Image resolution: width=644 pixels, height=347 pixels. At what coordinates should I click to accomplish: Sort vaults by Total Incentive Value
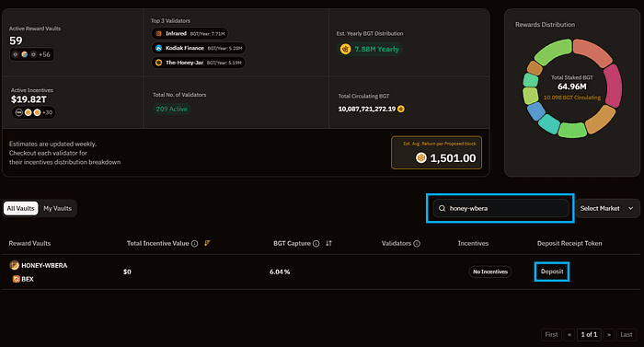coord(207,243)
